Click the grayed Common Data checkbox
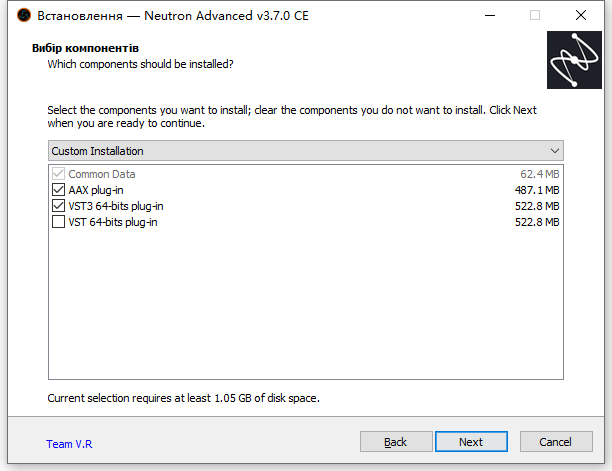Viewport: 612px width, 471px height. pos(58,174)
